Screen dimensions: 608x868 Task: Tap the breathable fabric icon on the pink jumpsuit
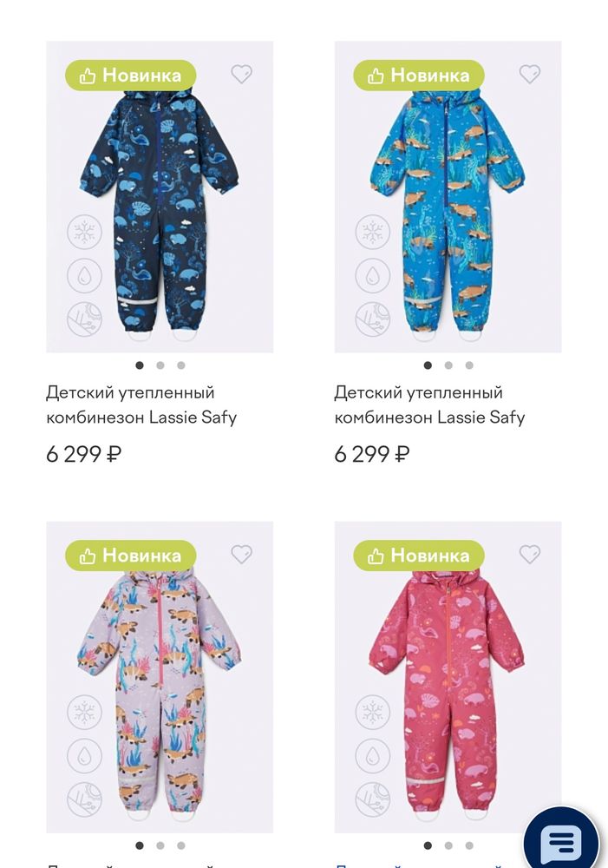[372, 800]
